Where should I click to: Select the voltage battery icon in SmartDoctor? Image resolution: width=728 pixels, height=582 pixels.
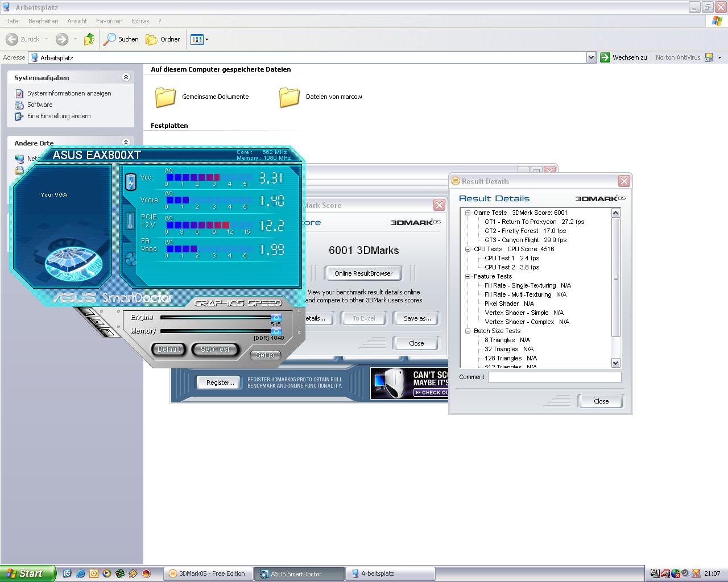[x=131, y=182]
